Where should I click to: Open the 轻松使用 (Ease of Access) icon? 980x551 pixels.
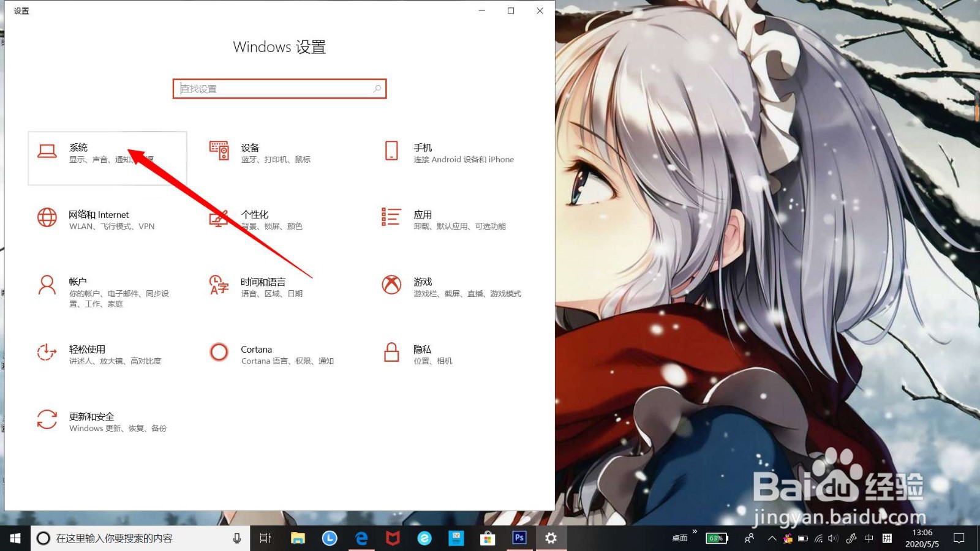[47, 352]
